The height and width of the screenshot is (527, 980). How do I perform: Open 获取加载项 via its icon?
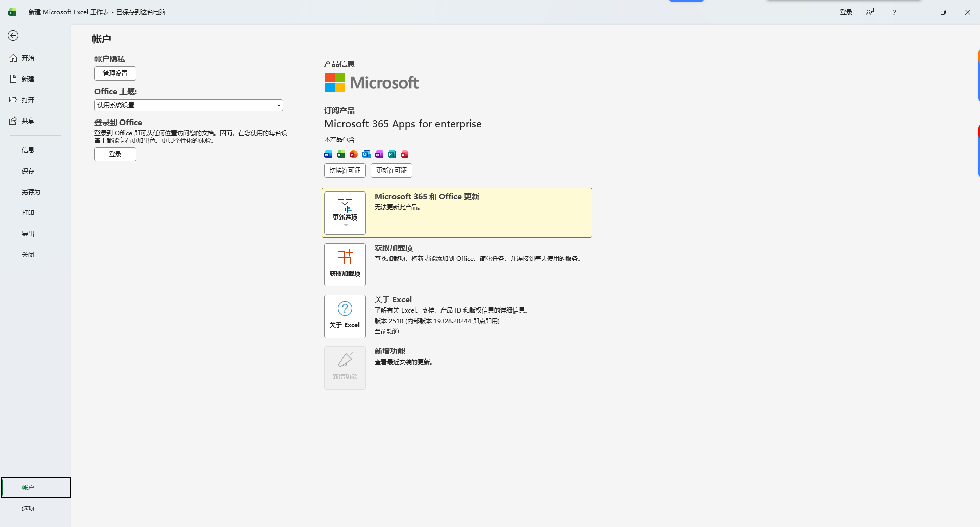point(345,264)
